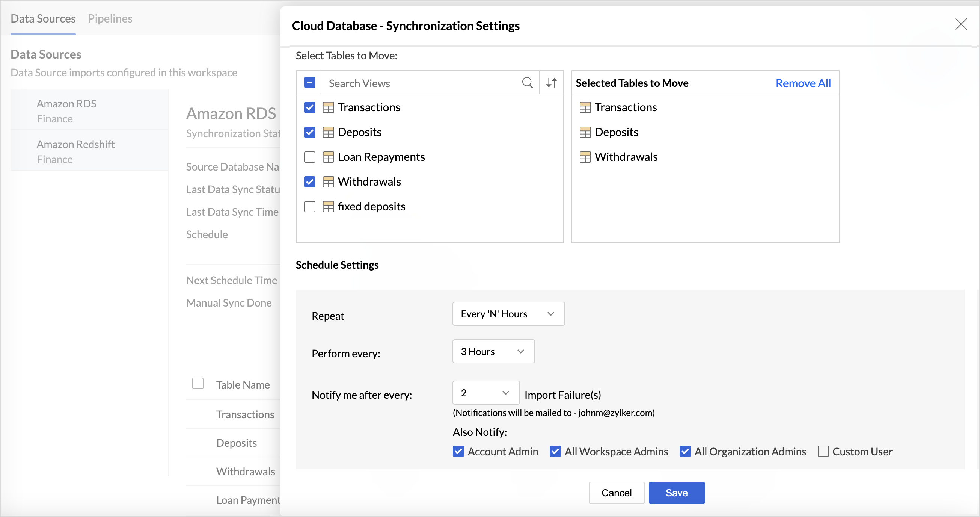
Task: Uncheck the Withdrawals table checkbox
Action: point(310,181)
